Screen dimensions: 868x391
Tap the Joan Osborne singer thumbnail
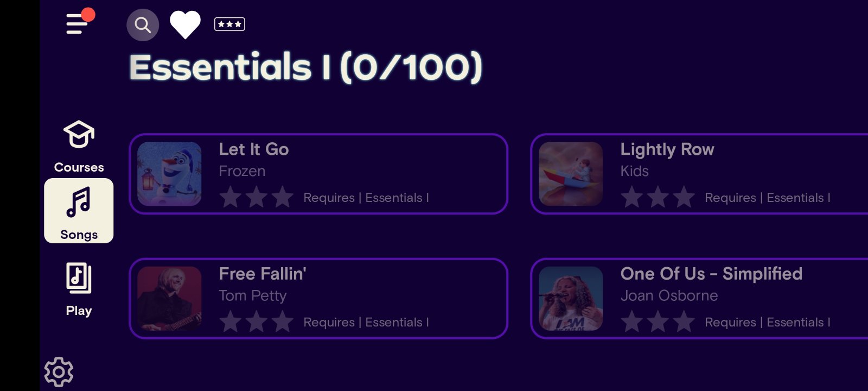coord(571,298)
